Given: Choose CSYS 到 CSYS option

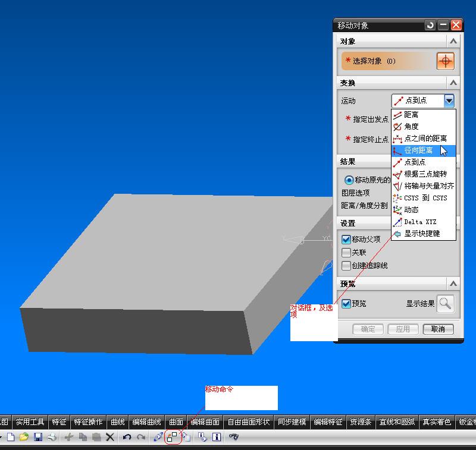Looking at the screenshot, I should [x=424, y=198].
